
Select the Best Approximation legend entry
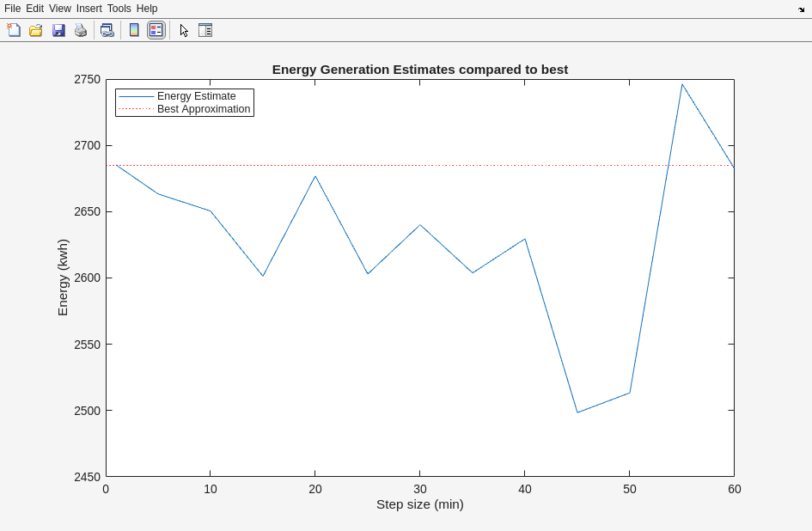(x=204, y=109)
